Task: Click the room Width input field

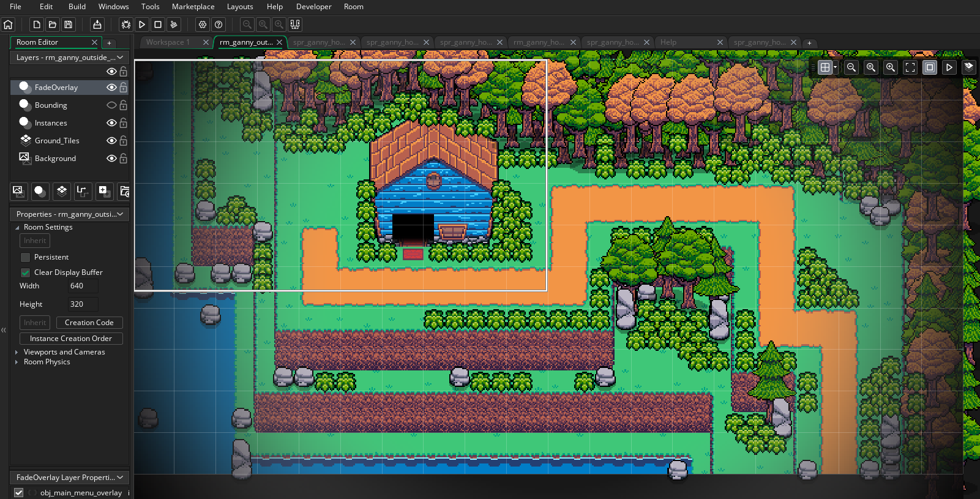Action: [x=83, y=286]
